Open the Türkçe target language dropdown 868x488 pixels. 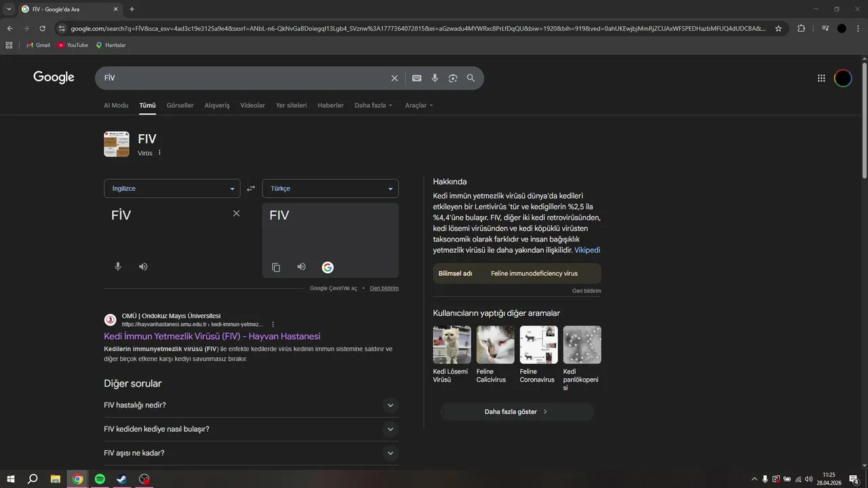point(330,188)
